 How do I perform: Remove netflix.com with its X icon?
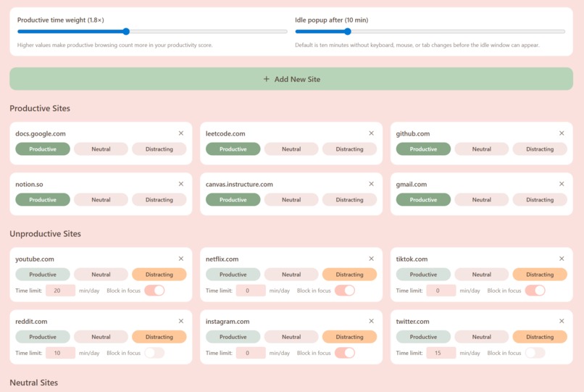pyautogui.click(x=371, y=259)
